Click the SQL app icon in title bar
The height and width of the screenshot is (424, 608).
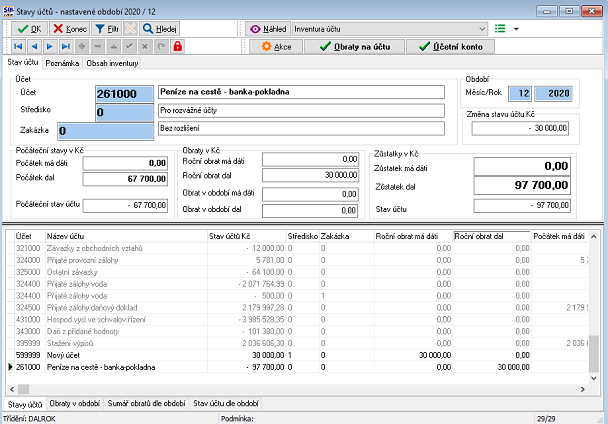click(8, 11)
